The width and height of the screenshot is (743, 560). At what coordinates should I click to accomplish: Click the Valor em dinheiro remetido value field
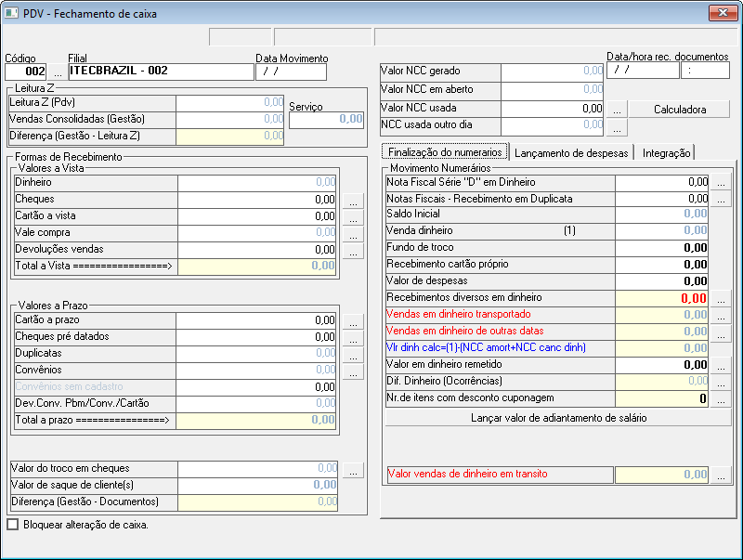pyautogui.click(x=661, y=365)
